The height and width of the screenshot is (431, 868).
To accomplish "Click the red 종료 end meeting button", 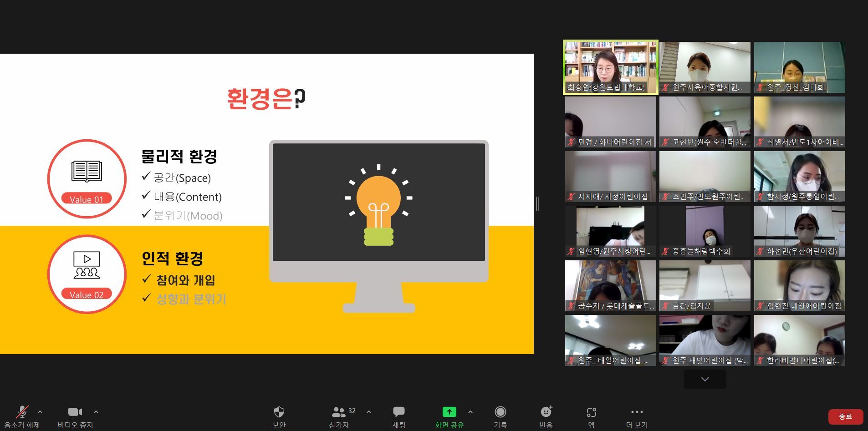I will point(846,416).
